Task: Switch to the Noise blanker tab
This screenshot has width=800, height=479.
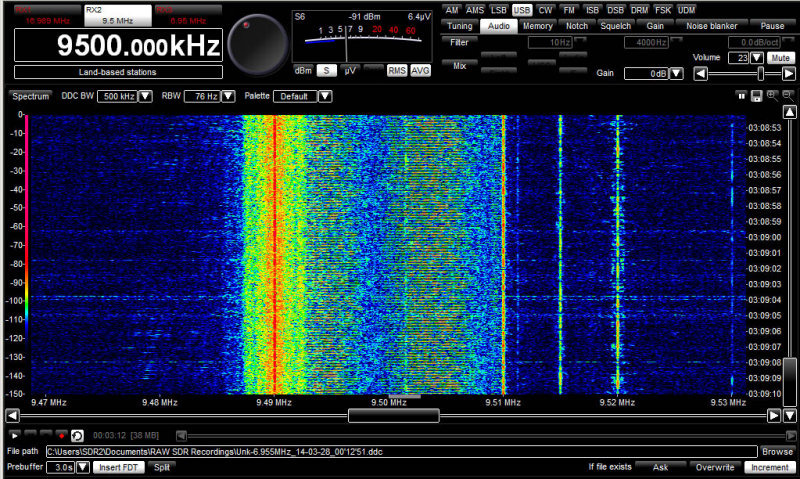Action: pos(711,26)
